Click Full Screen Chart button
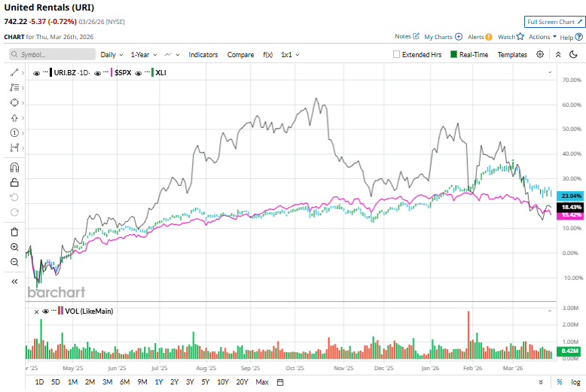 [x=554, y=22]
